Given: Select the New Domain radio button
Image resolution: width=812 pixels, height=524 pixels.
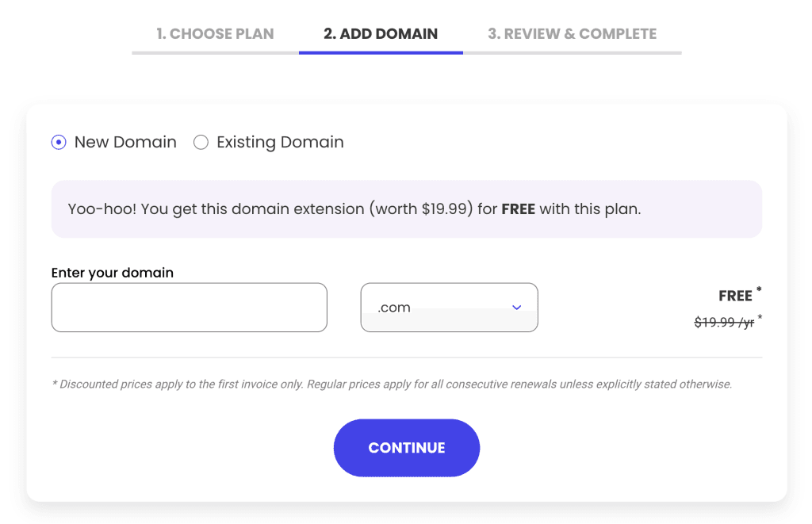Looking at the screenshot, I should pyautogui.click(x=59, y=143).
